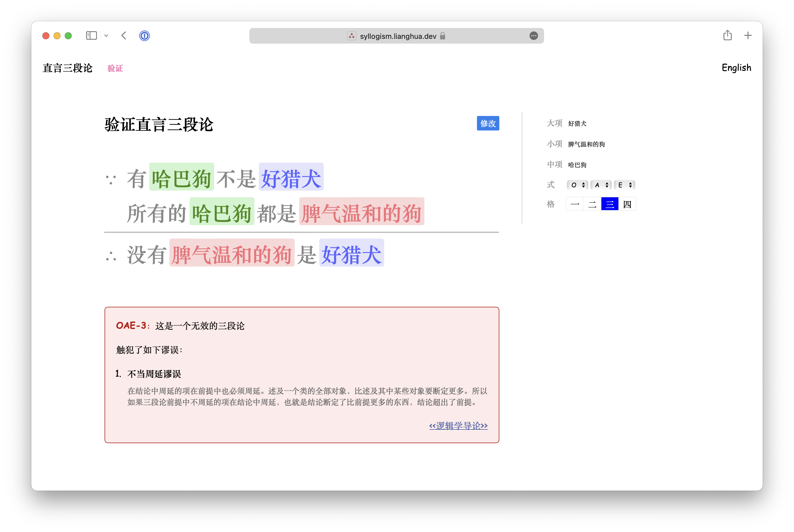Open the minor premise mood dropdown A
The image size is (794, 532).
click(x=601, y=185)
